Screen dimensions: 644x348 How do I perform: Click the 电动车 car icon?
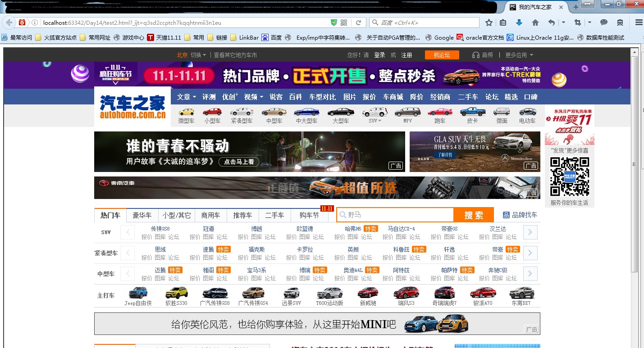pos(528,112)
